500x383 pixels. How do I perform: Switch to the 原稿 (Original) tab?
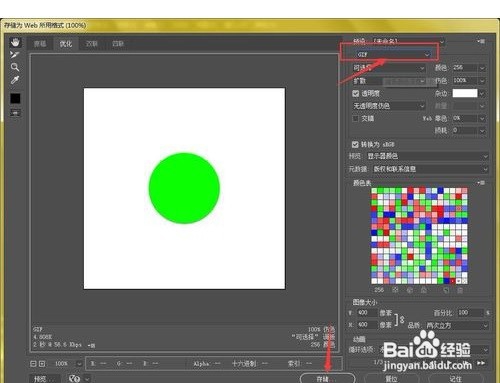(x=40, y=44)
